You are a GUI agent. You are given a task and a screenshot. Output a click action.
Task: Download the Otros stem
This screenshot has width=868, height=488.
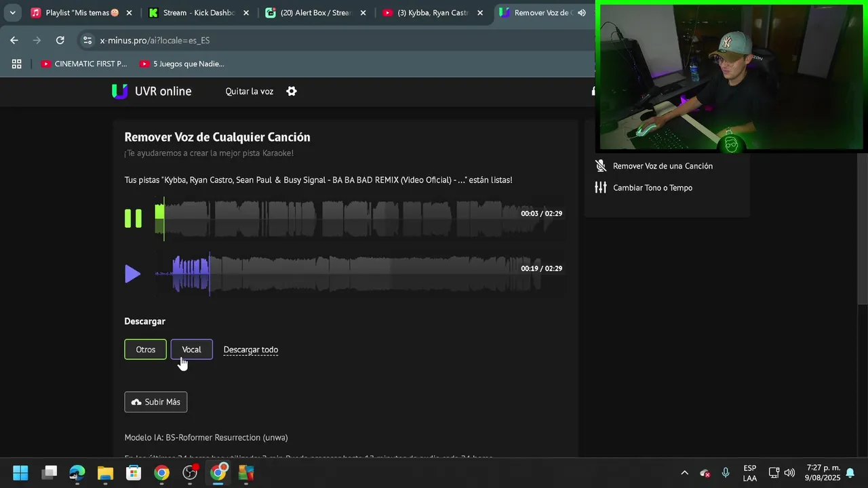(x=145, y=350)
